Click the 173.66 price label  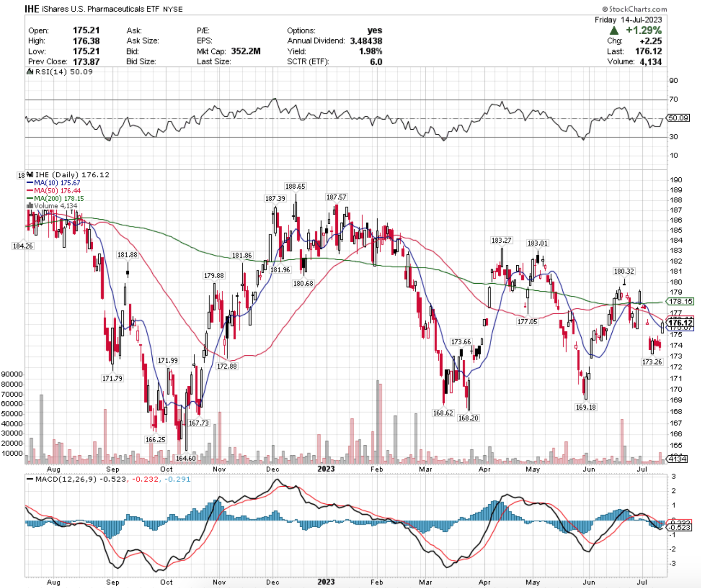(461, 342)
